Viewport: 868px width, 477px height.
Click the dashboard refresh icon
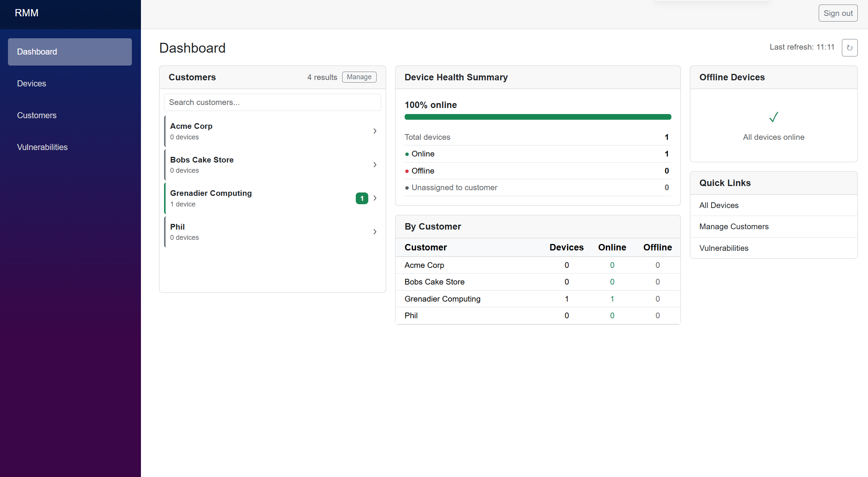pyautogui.click(x=850, y=47)
